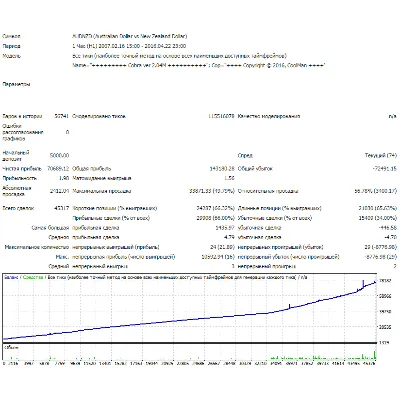Select the green 'Средства' legend text

click(33, 277)
